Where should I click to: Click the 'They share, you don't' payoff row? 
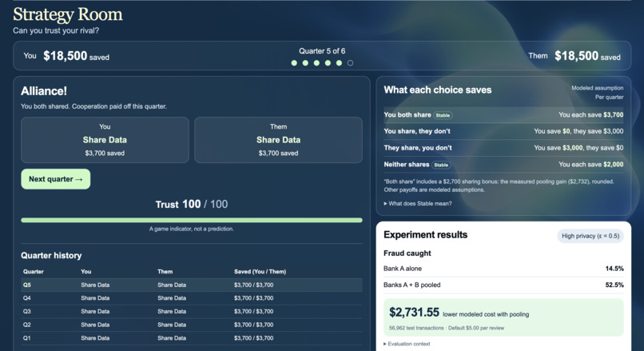click(503, 148)
